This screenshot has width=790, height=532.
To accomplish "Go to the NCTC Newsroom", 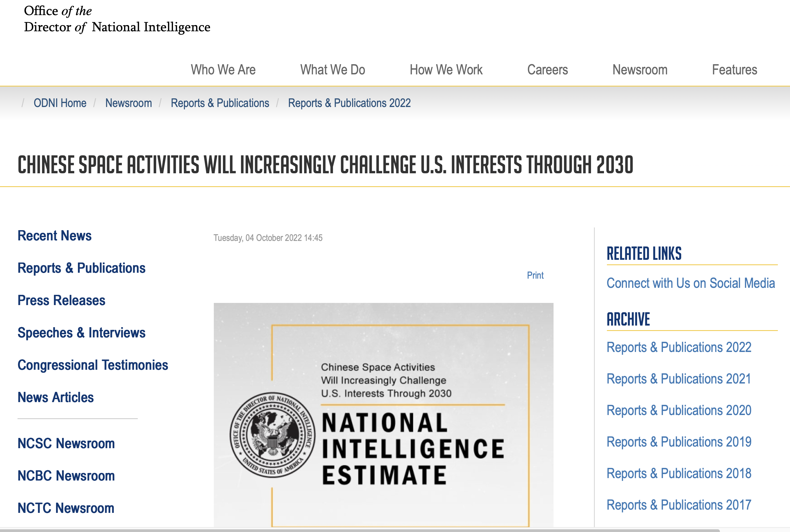I will [66, 508].
